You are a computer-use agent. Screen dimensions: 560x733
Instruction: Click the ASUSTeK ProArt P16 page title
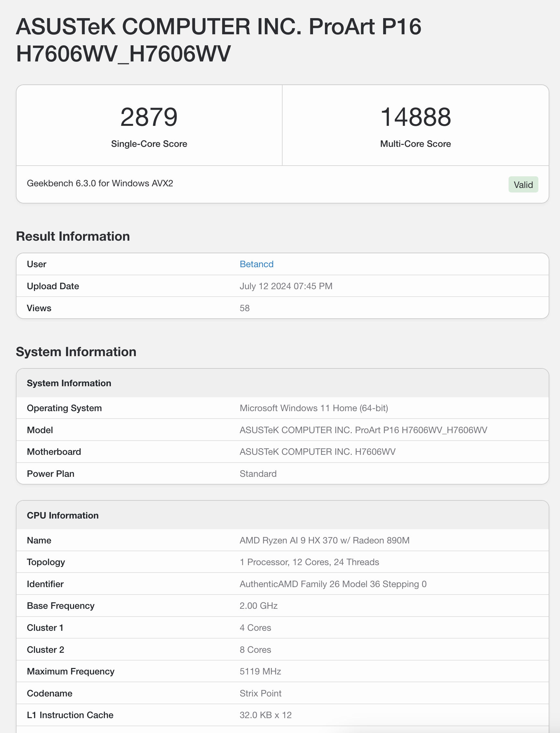pos(219,40)
